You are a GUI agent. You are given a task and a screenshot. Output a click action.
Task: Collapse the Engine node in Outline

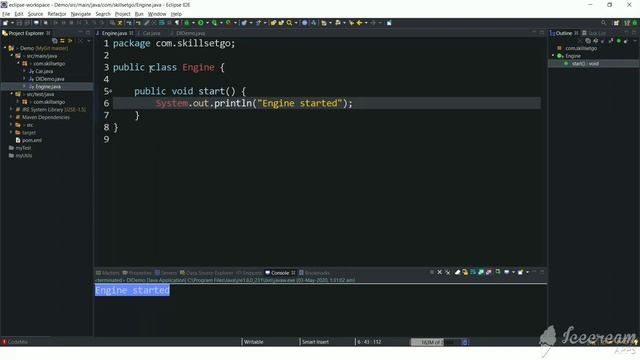(x=553, y=56)
